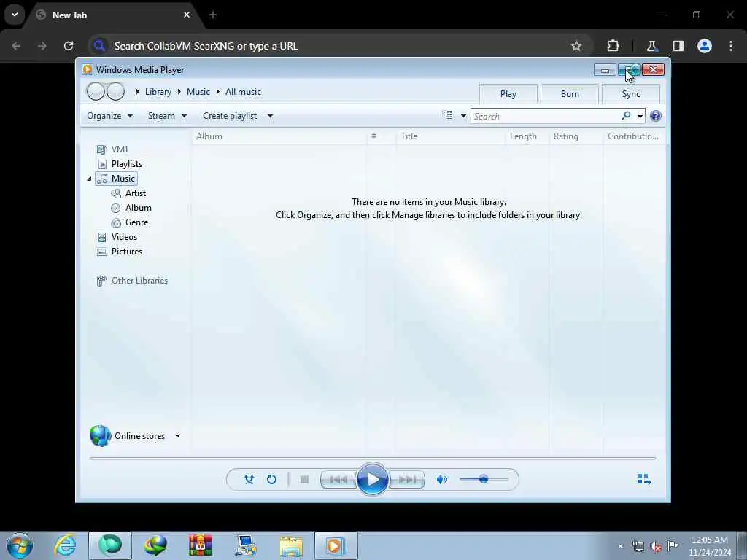Open the WinRAR taskbar icon
Screen dimensions: 747x560
[x=201, y=545]
